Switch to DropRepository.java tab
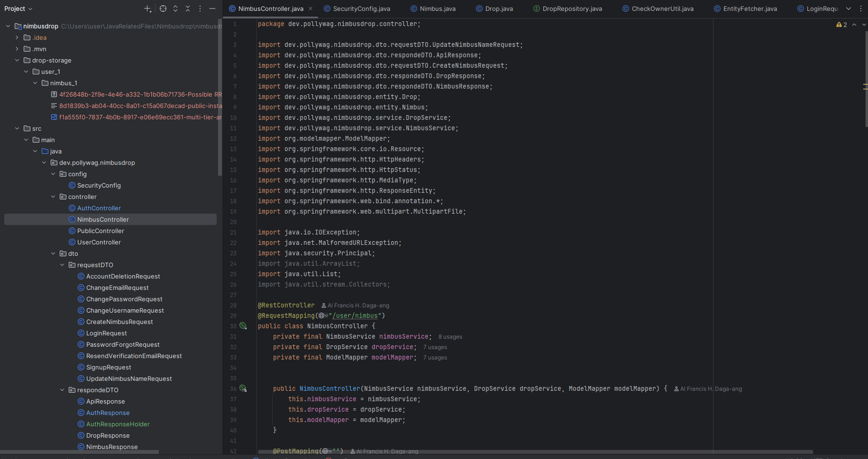The image size is (868, 459). click(572, 9)
